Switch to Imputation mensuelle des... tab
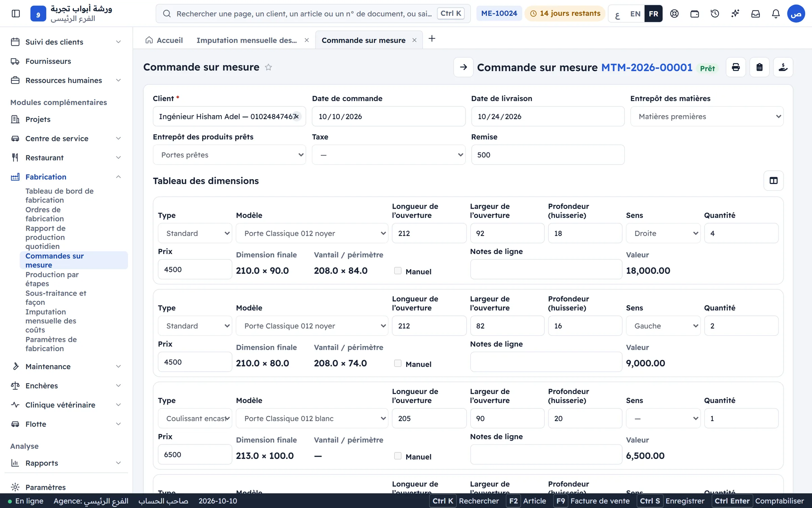 pyautogui.click(x=247, y=40)
